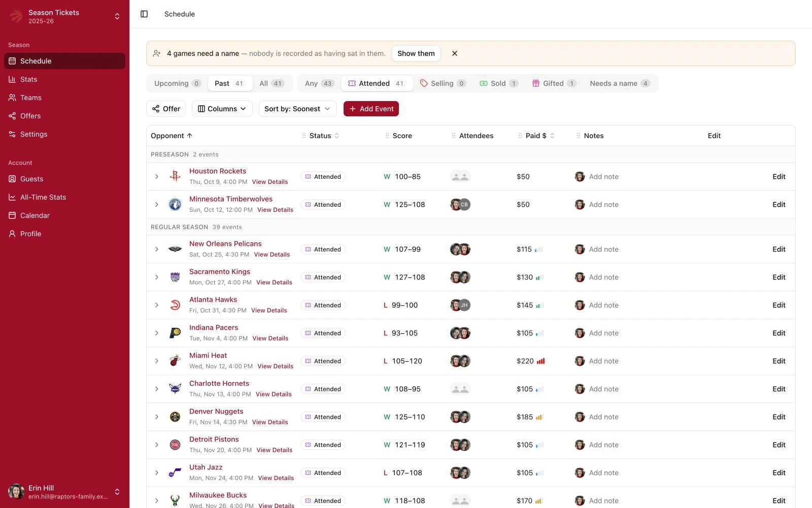Open Sort by: Soonest dropdown
Screen dimensions: 812x508
[297, 109]
